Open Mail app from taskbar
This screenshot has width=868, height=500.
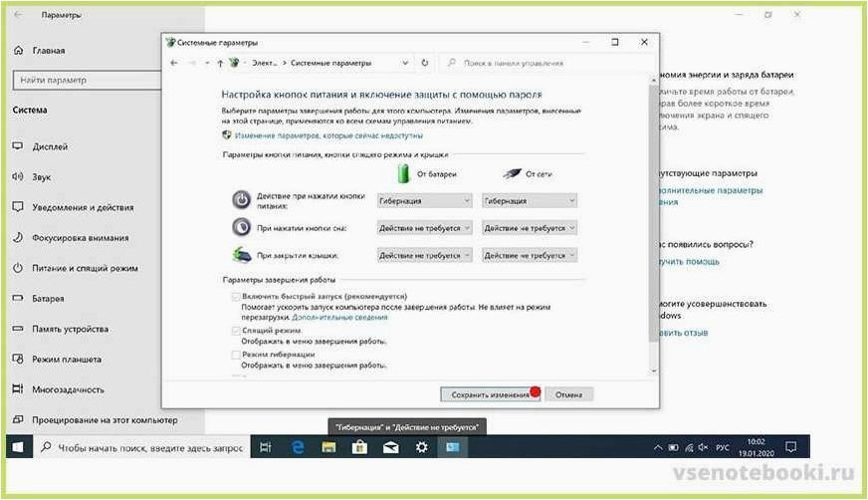pyautogui.click(x=391, y=447)
